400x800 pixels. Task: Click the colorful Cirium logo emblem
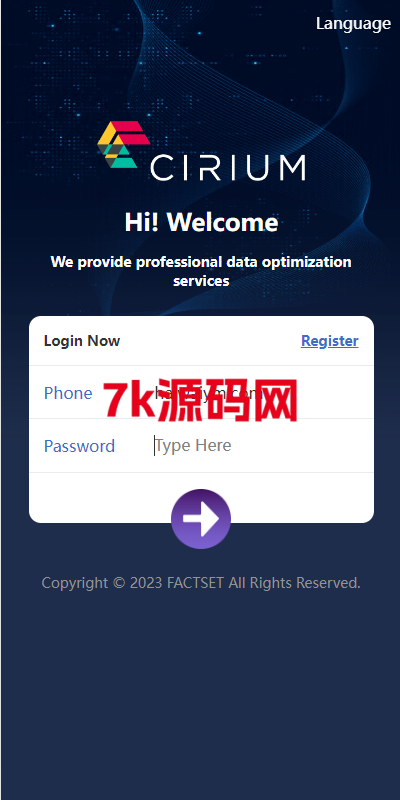[123, 145]
